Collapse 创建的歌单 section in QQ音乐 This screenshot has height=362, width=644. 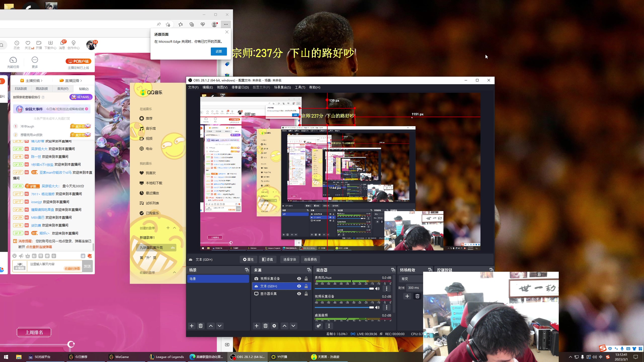pos(175,228)
